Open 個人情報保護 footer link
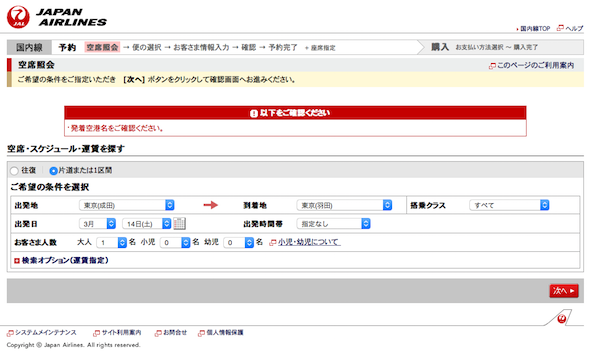 225,333
